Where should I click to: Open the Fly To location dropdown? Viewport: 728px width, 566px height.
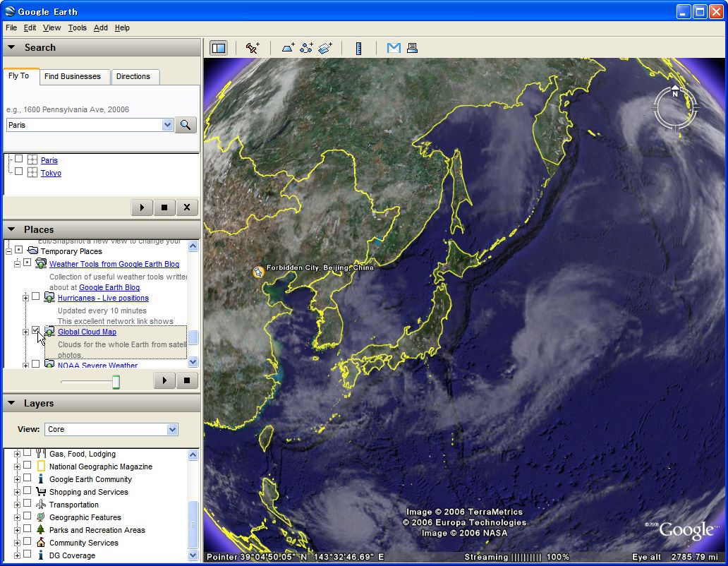click(x=167, y=124)
